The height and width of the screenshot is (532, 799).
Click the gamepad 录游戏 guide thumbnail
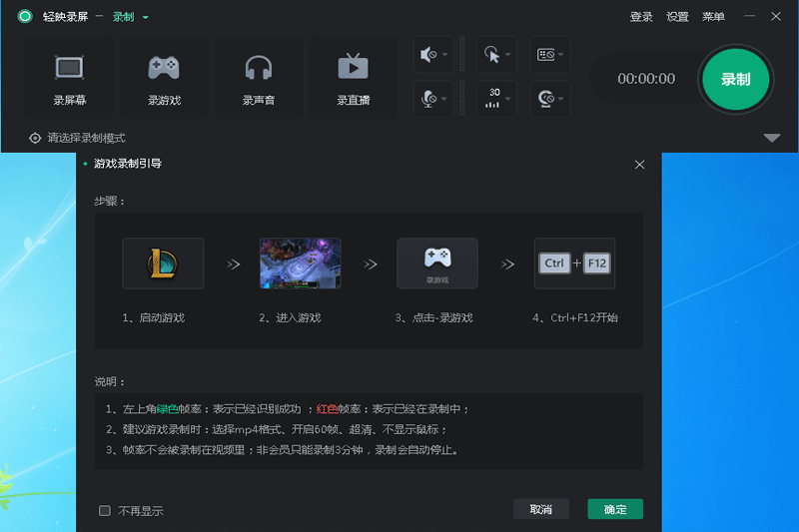437,264
